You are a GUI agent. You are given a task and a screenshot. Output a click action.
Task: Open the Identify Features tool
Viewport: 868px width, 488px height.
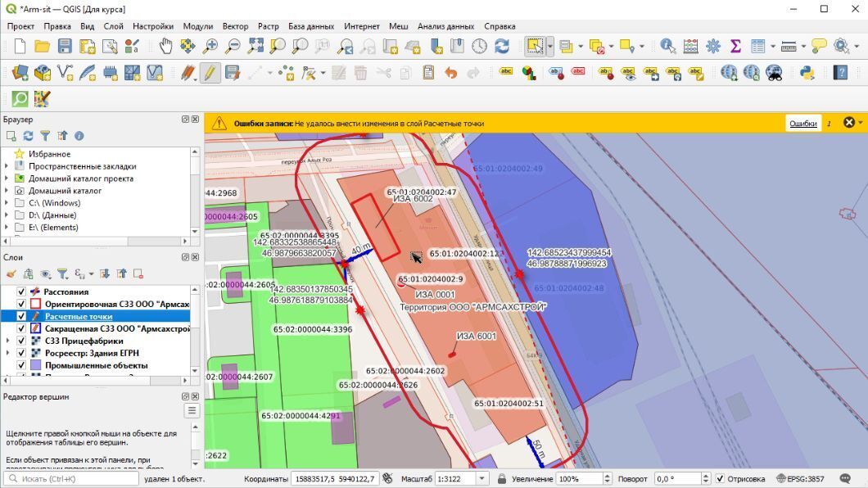668,47
